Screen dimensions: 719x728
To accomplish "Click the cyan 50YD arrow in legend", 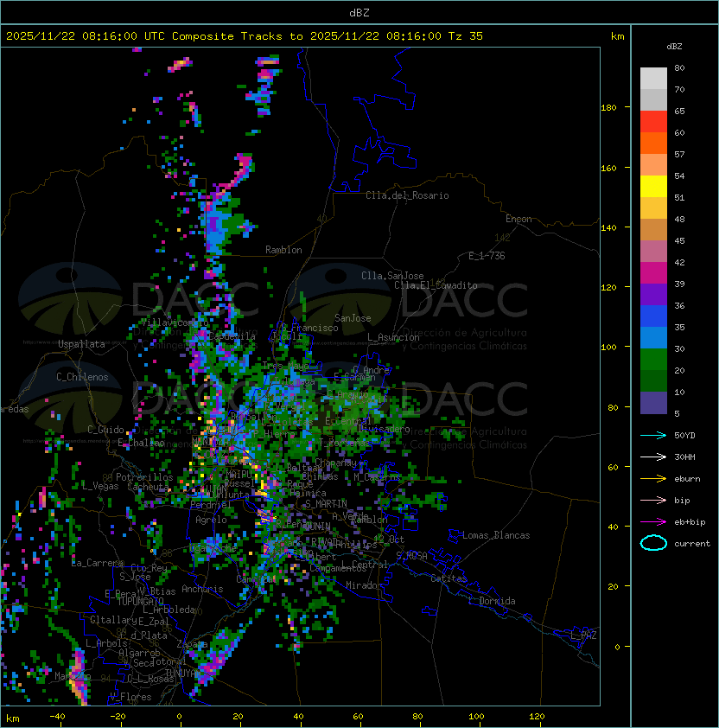I will (653, 436).
